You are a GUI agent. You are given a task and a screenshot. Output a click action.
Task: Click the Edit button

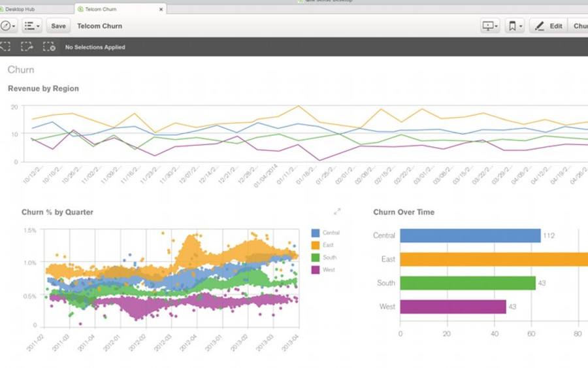(x=548, y=26)
